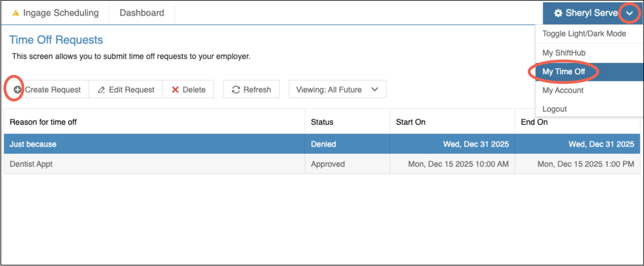This screenshot has height=266, width=644.
Task: Open My ShiftHub from the user menu
Action: click(564, 53)
